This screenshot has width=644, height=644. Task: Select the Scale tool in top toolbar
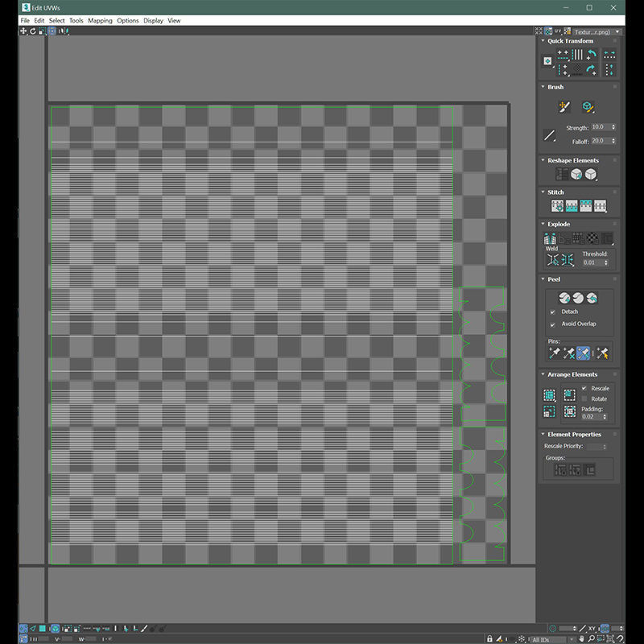42,31
